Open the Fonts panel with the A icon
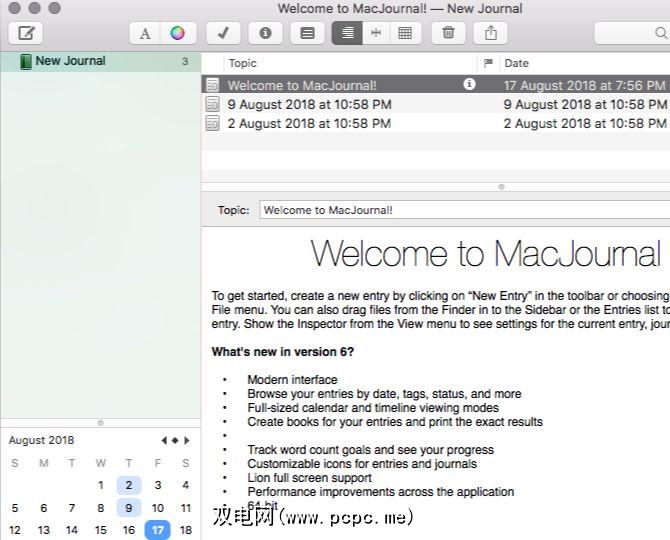The height and width of the screenshot is (540, 670). click(145, 33)
